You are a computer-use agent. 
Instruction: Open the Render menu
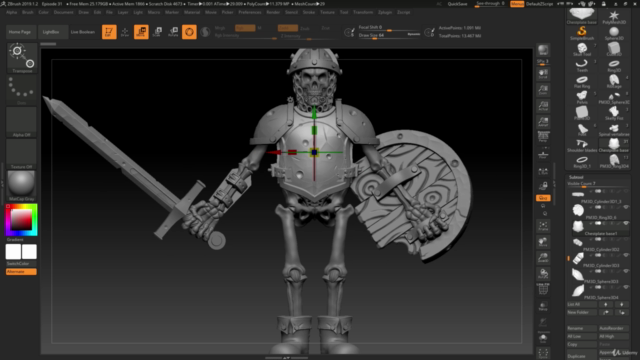coord(273,12)
